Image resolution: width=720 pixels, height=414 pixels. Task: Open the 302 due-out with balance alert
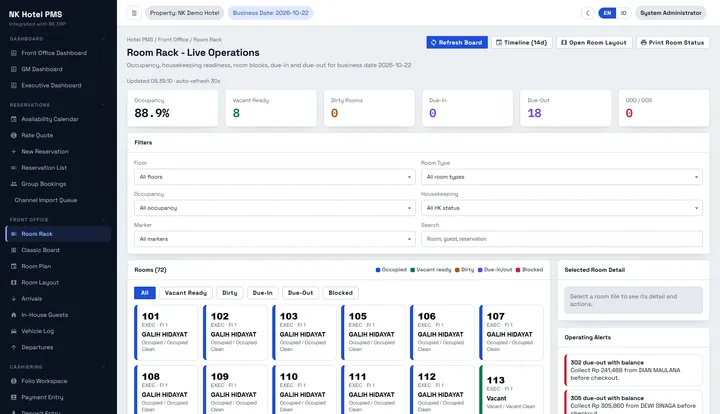633,370
